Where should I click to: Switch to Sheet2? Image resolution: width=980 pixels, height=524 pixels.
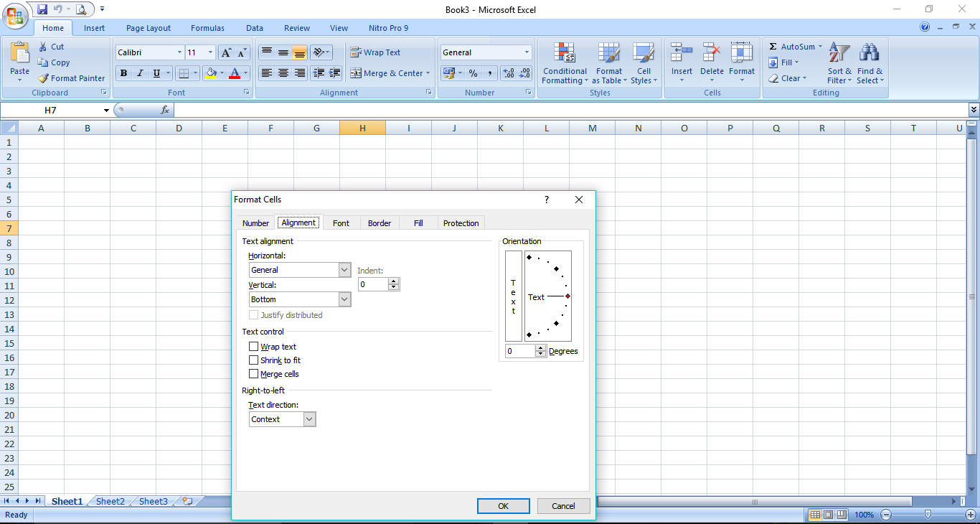pyautogui.click(x=109, y=501)
